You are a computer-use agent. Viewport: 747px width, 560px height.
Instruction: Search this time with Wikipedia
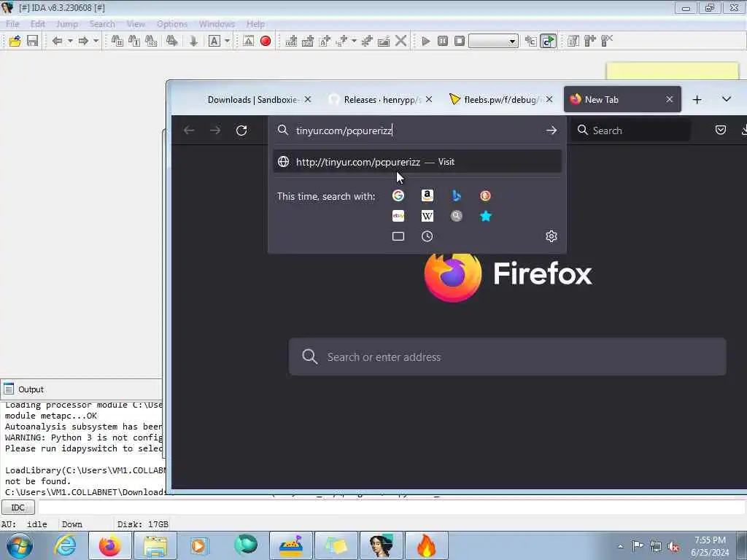(x=427, y=216)
